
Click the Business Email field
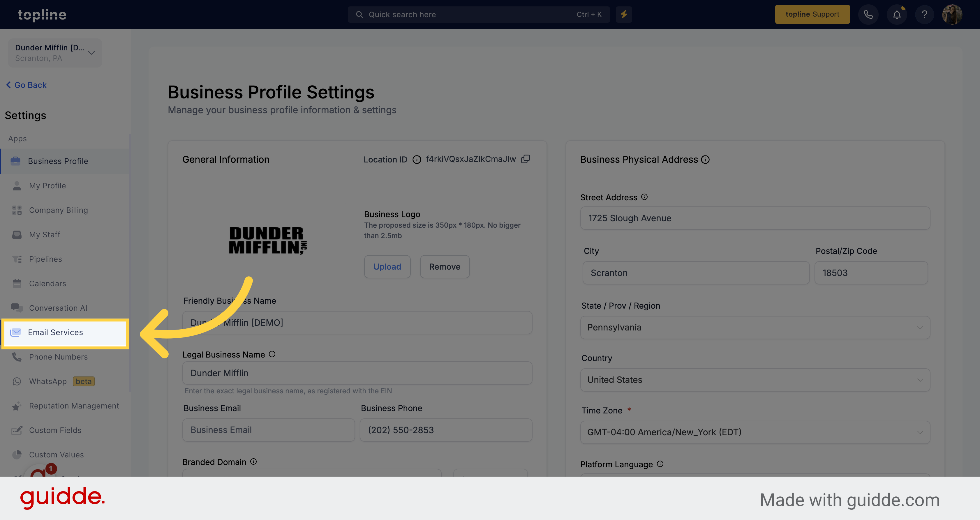pyautogui.click(x=269, y=430)
